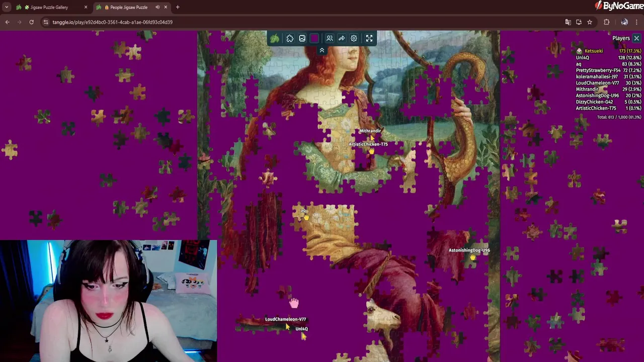This screenshot has width=644, height=362.
Task: Close the People Jigsaw Puzzle tab
Action: pos(166,7)
